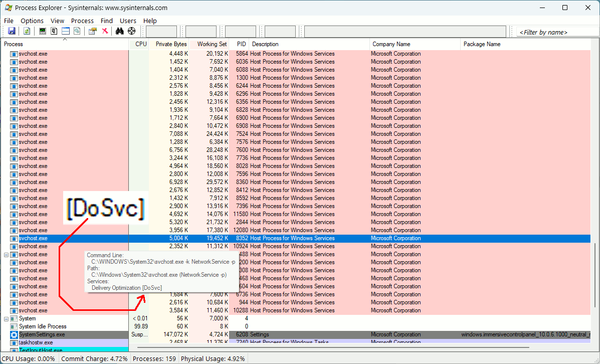Open the Users menu
Screen dimensions: 600x364
128,21
